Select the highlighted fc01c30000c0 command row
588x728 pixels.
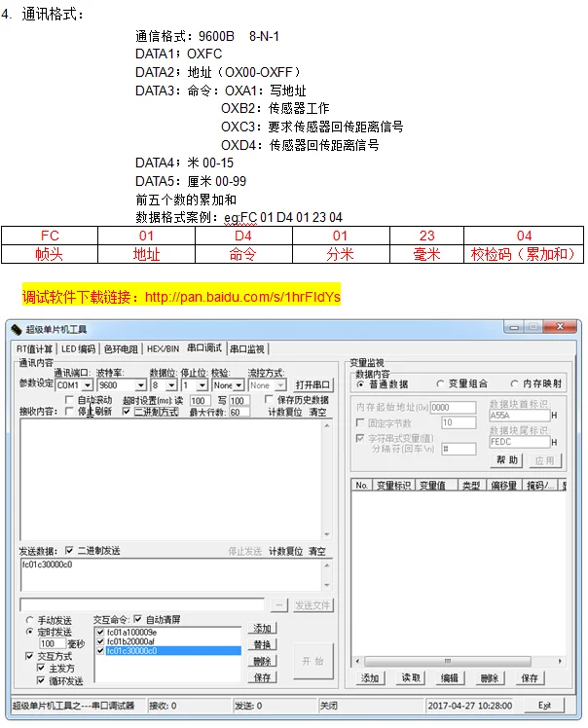click(x=168, y=651)
